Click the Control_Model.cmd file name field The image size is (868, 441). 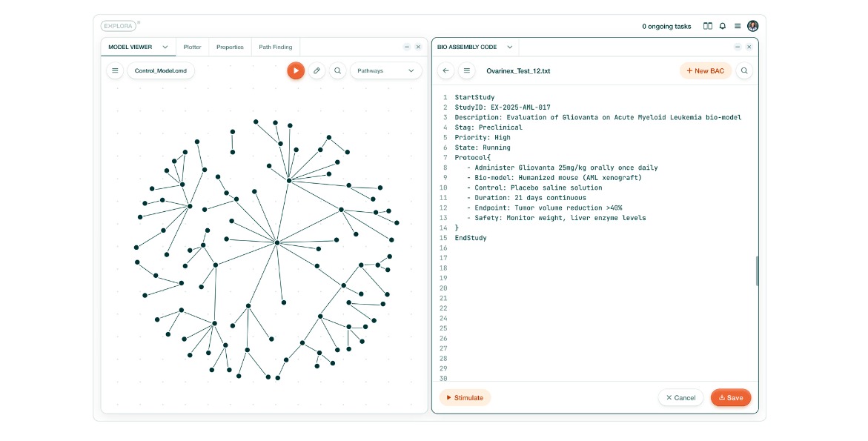161,71
